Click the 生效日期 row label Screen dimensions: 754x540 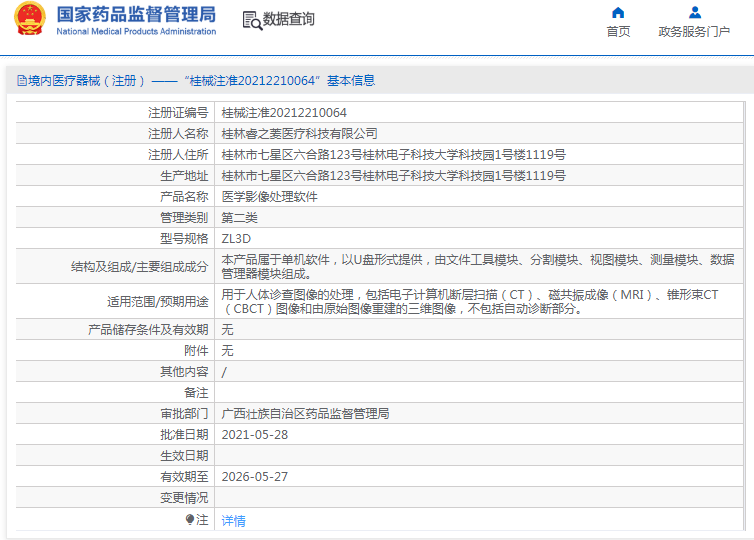[184, 455]
